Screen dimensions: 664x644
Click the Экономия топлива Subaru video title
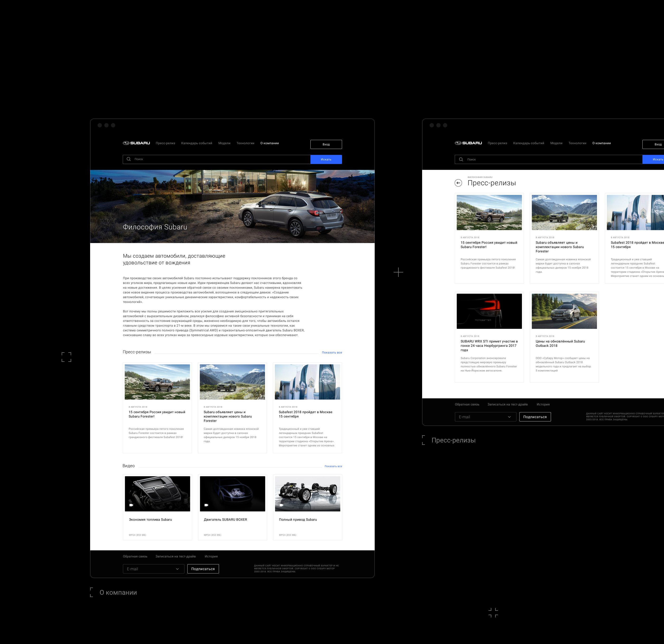click(150, 520)
